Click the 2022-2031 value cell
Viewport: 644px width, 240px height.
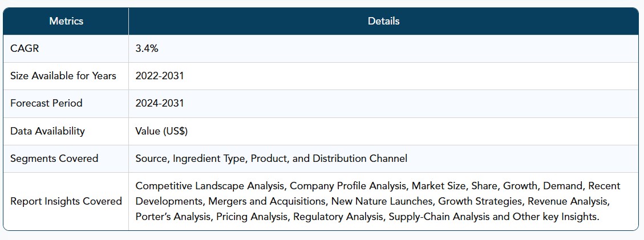click(160, 76)
